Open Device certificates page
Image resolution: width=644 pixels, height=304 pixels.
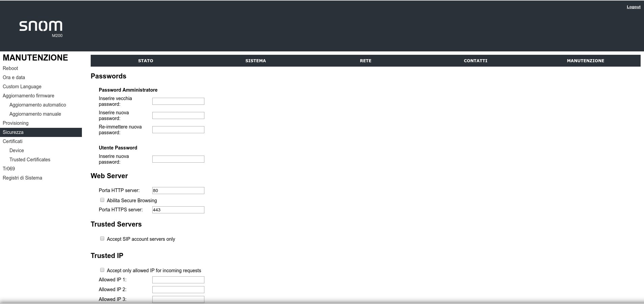[x=17, y=150]
